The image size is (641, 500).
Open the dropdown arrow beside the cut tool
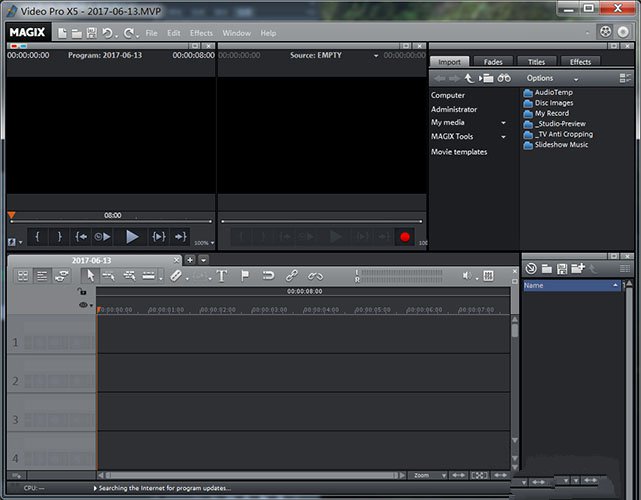[187, 279]
